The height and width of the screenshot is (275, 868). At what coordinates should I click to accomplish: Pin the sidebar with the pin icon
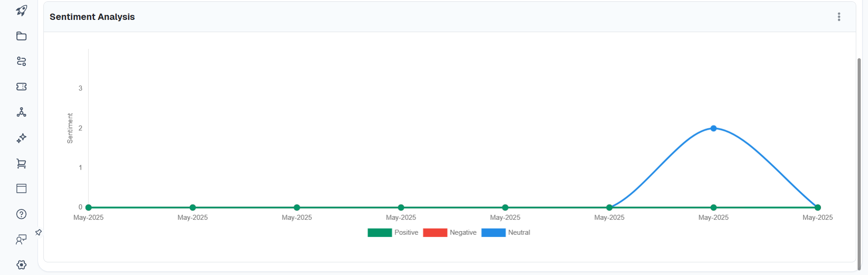[38, 232]
